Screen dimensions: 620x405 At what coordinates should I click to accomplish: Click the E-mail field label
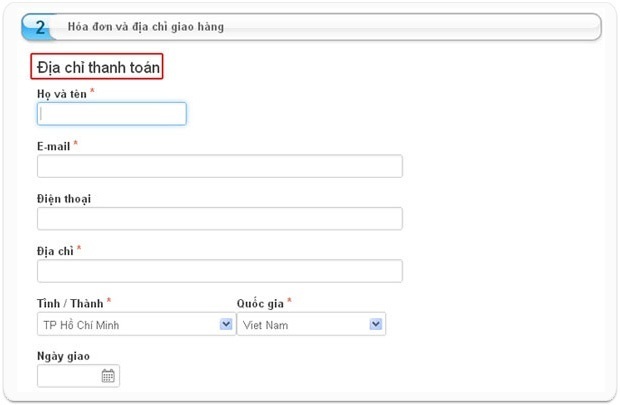(53, 146)
